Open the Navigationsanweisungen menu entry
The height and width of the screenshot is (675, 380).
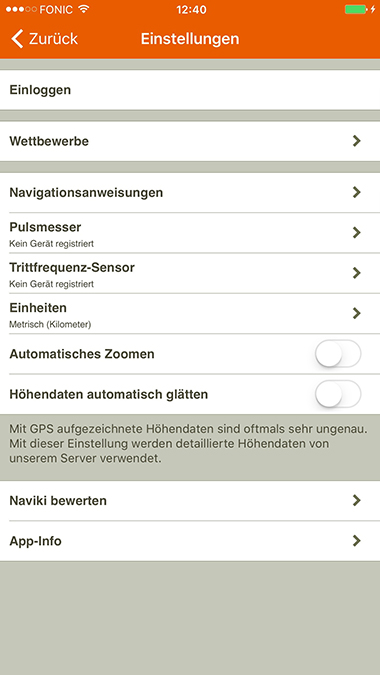pyautogui.click(x=190, y=192)
